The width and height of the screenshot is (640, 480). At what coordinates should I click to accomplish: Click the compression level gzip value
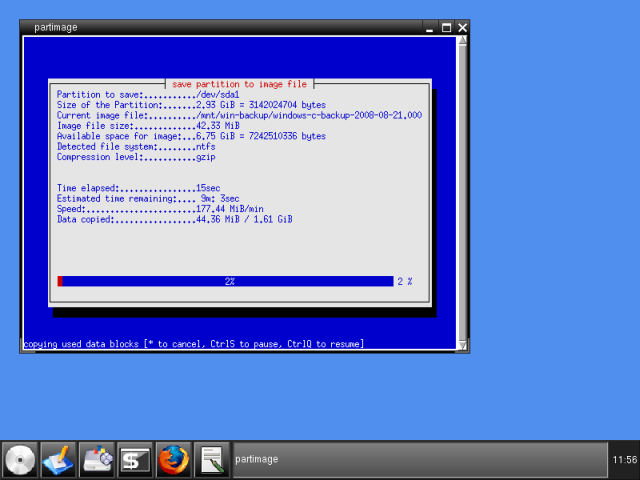[x=206, y=157]
